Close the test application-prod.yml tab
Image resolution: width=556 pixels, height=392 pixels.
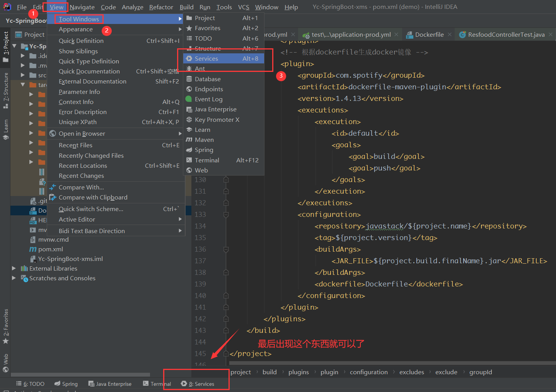click(396, 34)
